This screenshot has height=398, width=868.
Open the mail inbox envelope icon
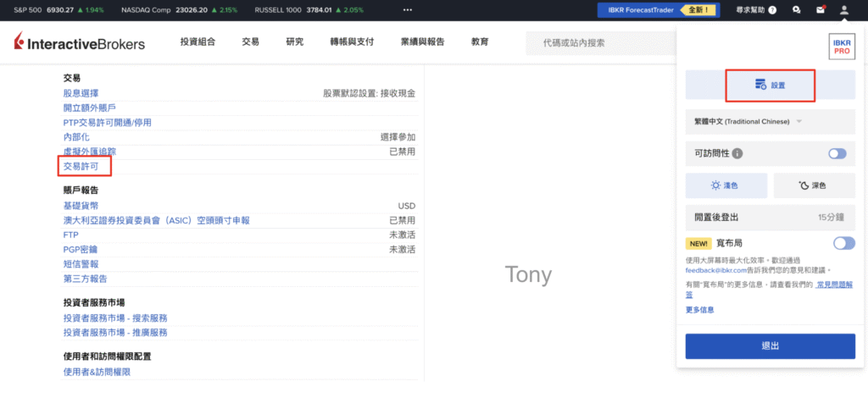820,10
